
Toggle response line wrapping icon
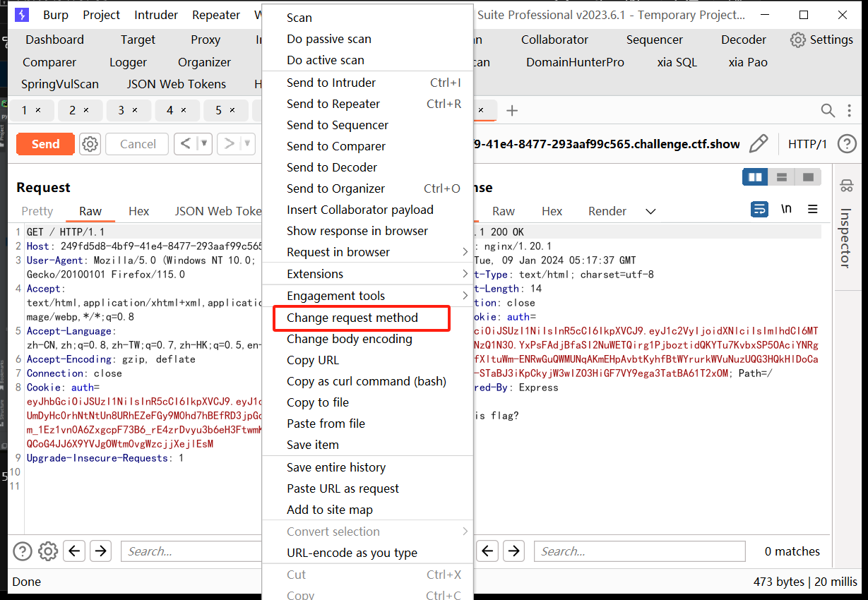(759, 210)
